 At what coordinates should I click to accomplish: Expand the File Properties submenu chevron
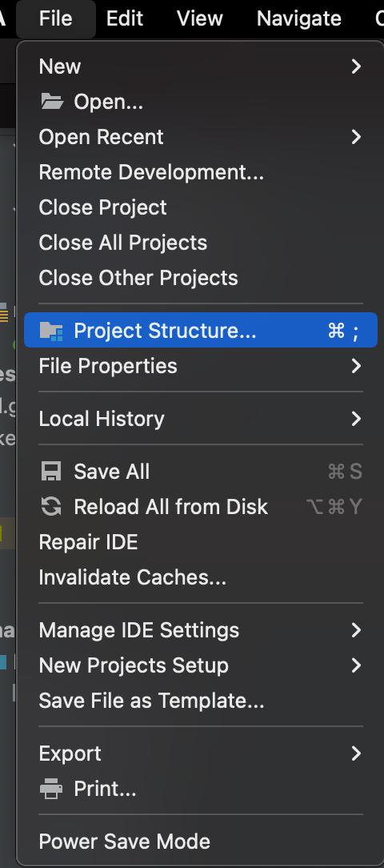click(x=356, y=366)
